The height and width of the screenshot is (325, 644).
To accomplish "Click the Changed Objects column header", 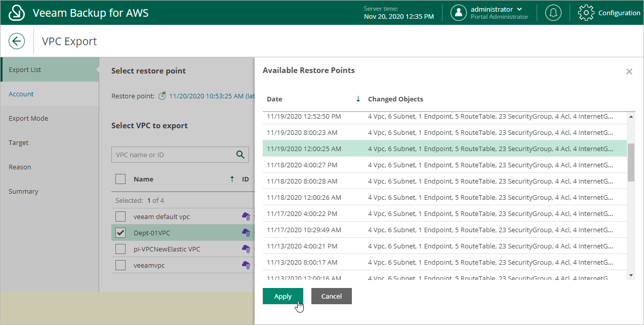I will (x=395, y=99).
